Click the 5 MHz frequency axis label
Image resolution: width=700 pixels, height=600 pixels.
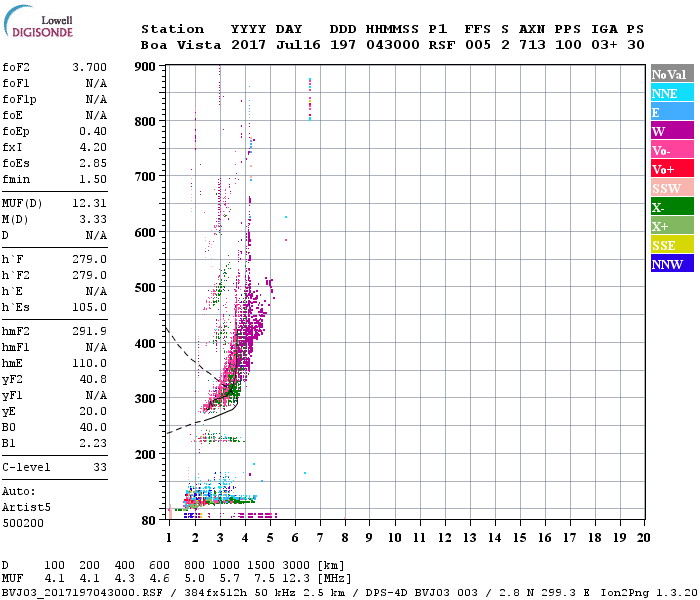point(270,538)
